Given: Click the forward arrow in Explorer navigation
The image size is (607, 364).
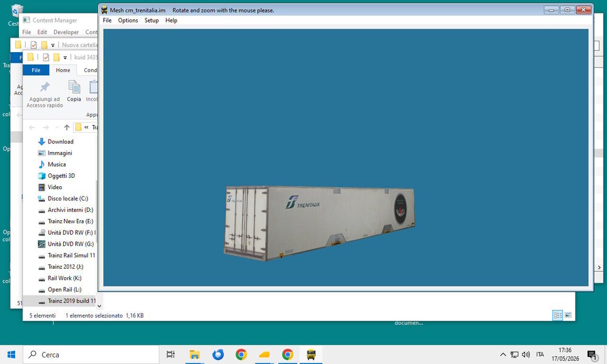Looking at the screenshot, I should pos(46,127).
